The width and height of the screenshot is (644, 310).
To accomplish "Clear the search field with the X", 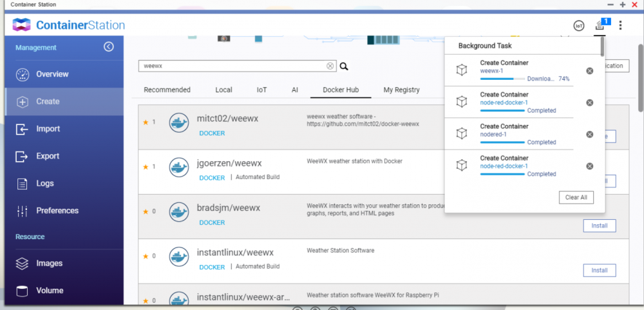I will point(330,66).
